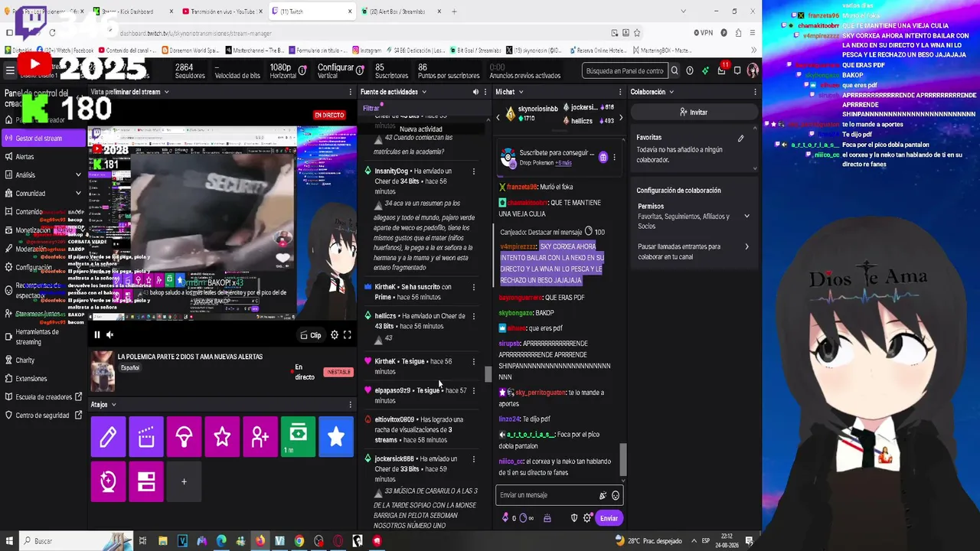This screenshot has height=551, width=980.
Task: Click the Nueva actividad notice
Action: pyautogui.click(x=420, y=129)
